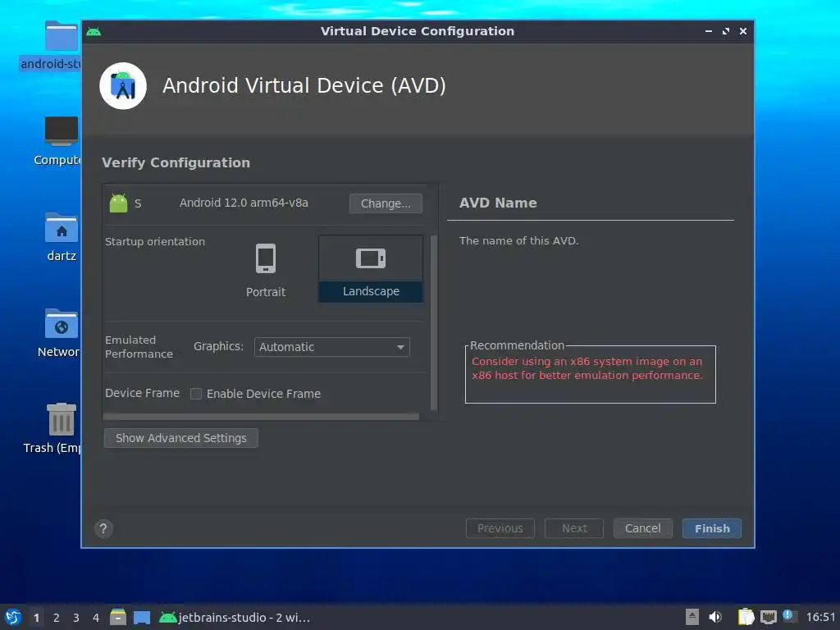Click 'The name of this AVD.' text
The image size is (840, 630).
pyautogui.click(x=519, y=241)
